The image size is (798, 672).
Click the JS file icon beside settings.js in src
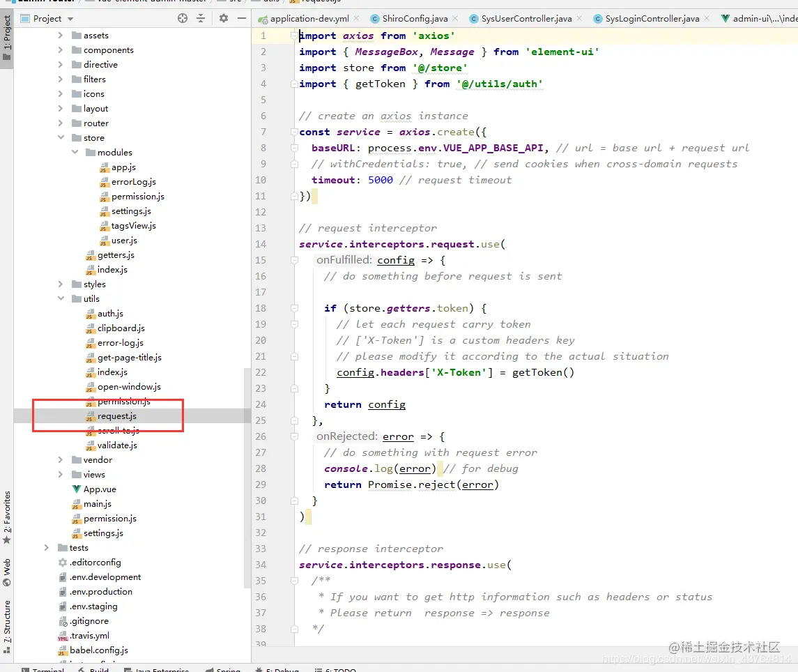(x=77, y=533)
